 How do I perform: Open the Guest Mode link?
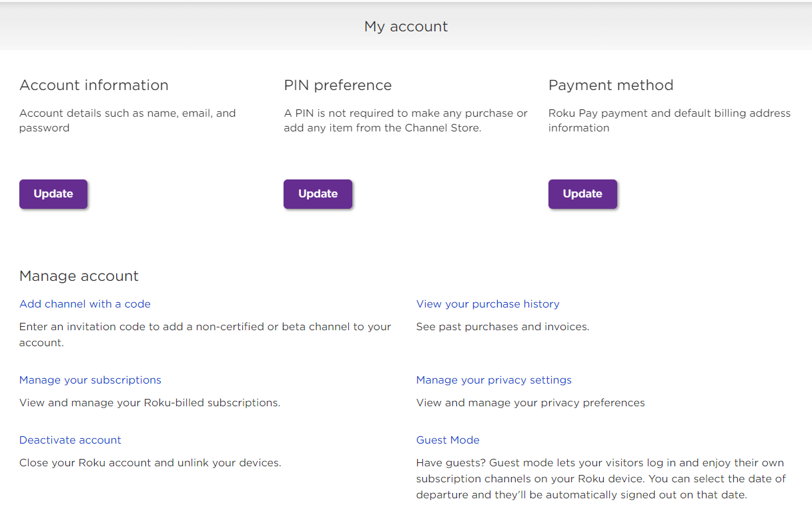(448, 440)
